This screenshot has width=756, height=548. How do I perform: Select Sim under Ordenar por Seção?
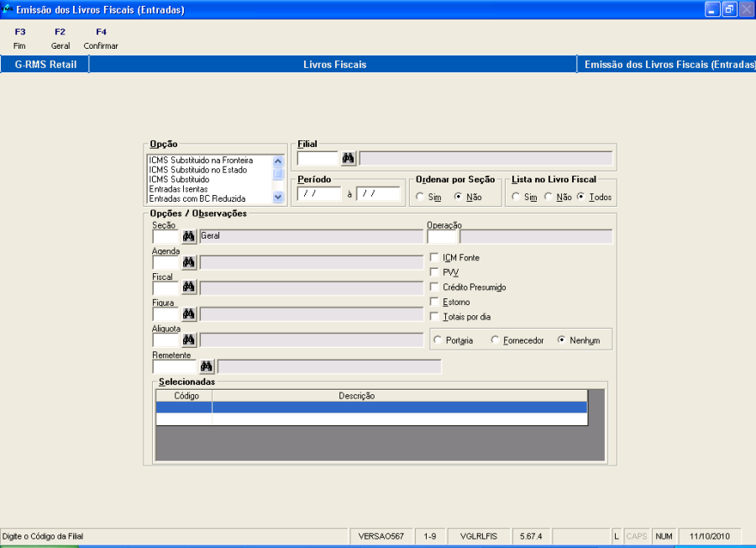pos(420,197)
